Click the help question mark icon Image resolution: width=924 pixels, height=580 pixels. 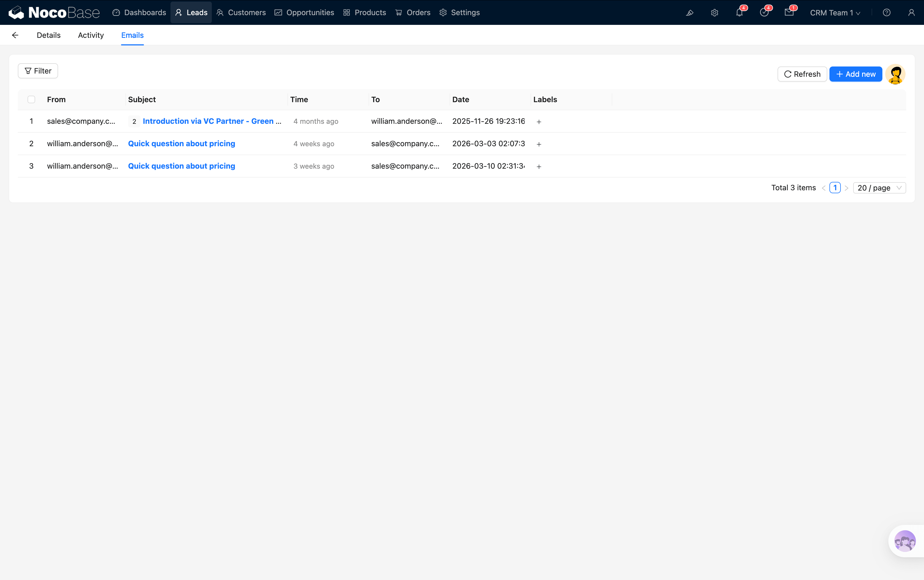click(x=886, y=13)
